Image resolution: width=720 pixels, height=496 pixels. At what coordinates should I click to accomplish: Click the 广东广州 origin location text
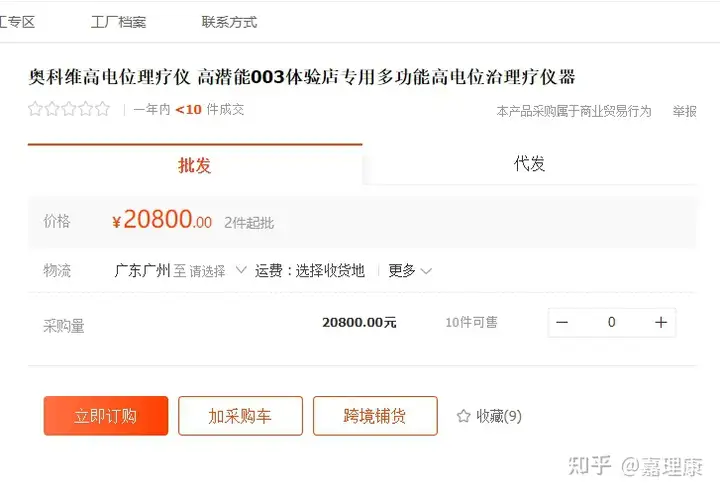click(x=142, y=271)
